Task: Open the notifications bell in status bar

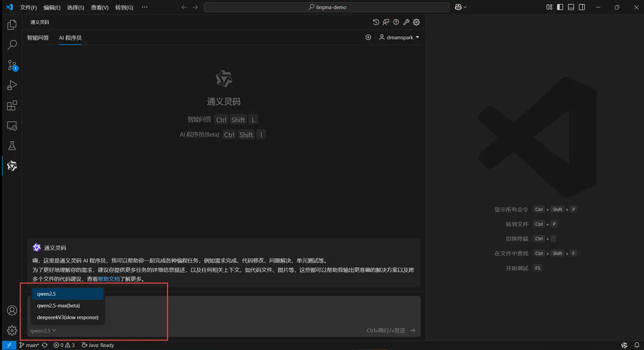Action: (x=637, y=345)
